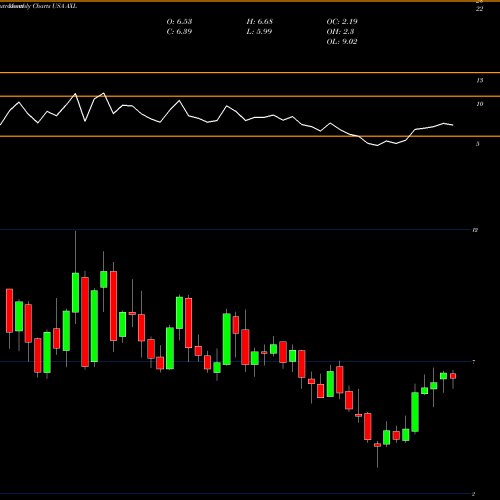Click the '15' indicator axis label
Screen dimensions: 500x500
coord(480,80)
